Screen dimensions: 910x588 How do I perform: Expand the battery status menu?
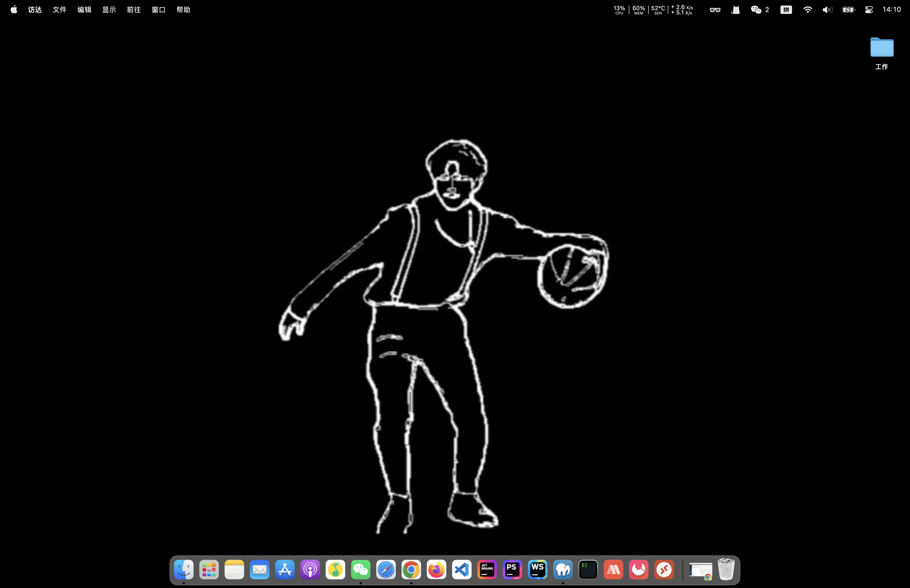tap(848, 10)
